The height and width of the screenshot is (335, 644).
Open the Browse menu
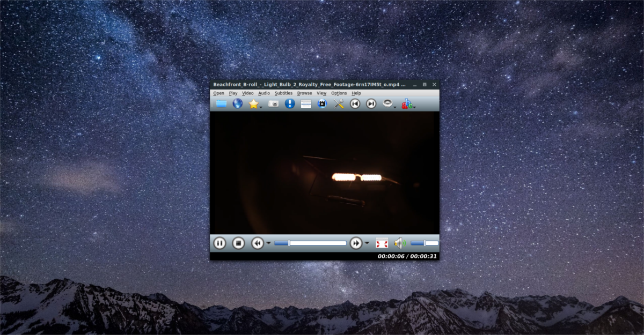[304, 93]
